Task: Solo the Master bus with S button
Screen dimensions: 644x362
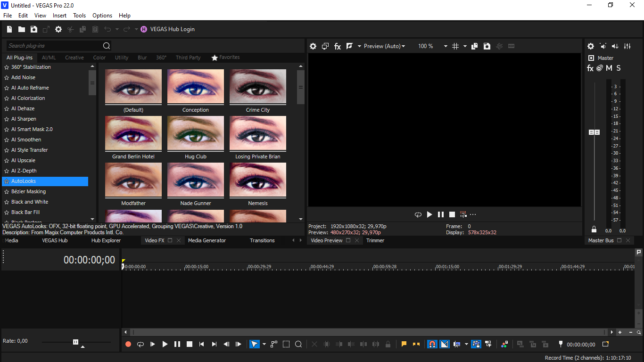Action: pyautogui.click(x=619, y=68)
